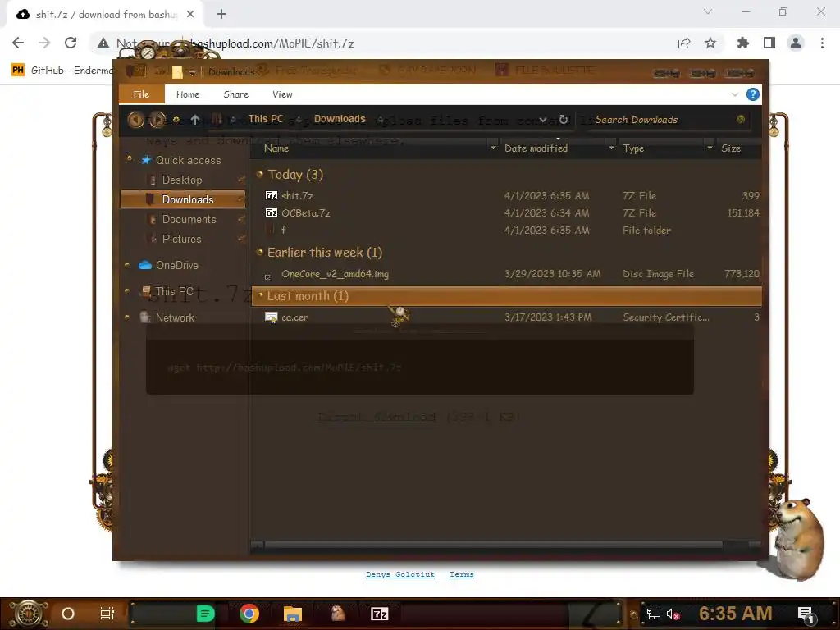Click Chrome's back arrow

(18, 43)
